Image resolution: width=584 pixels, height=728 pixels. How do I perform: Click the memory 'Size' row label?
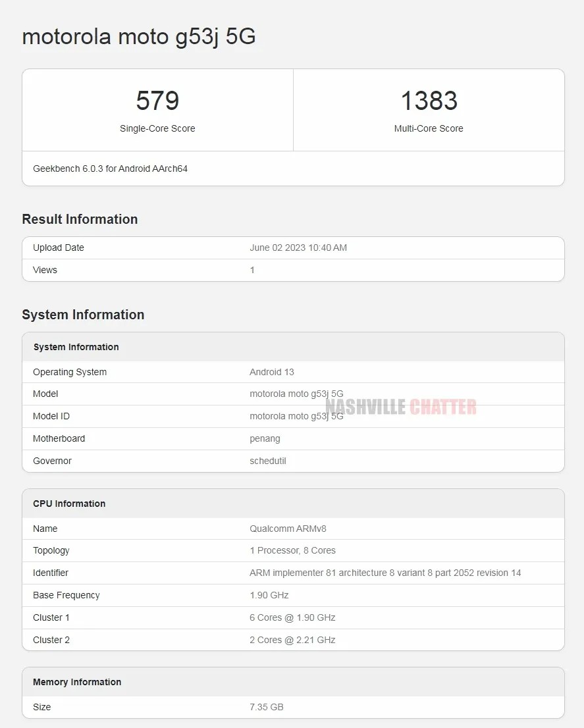41,707
